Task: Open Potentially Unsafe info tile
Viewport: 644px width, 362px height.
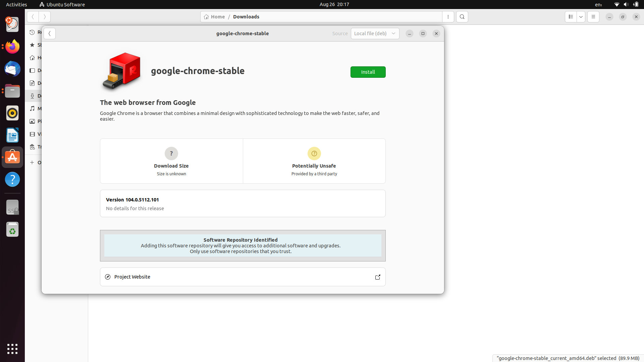Action: click(314, 161)
